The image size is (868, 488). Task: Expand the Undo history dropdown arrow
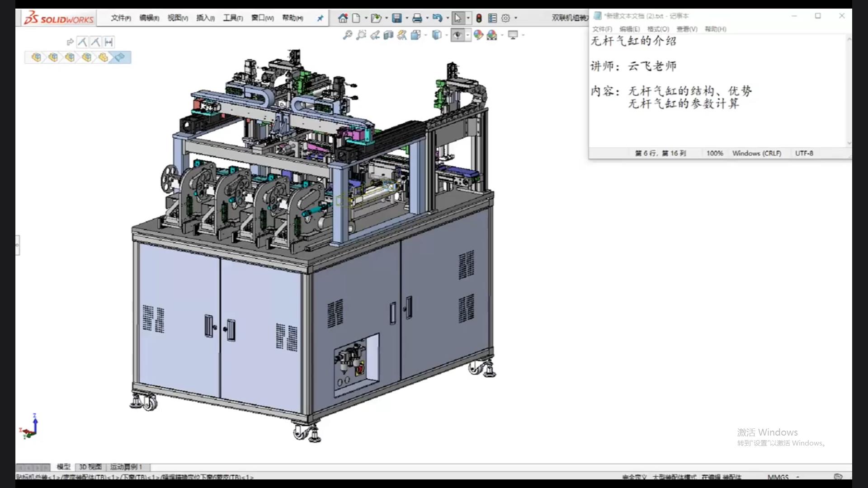(448, 18)
